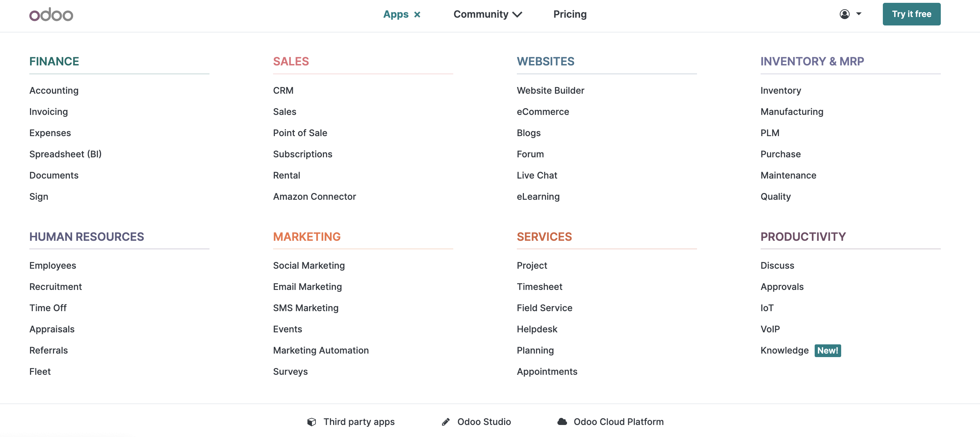The height and width of the screenshot is (437, 980).
Task: Open Helpdesk app
Action: coord(537,329)
